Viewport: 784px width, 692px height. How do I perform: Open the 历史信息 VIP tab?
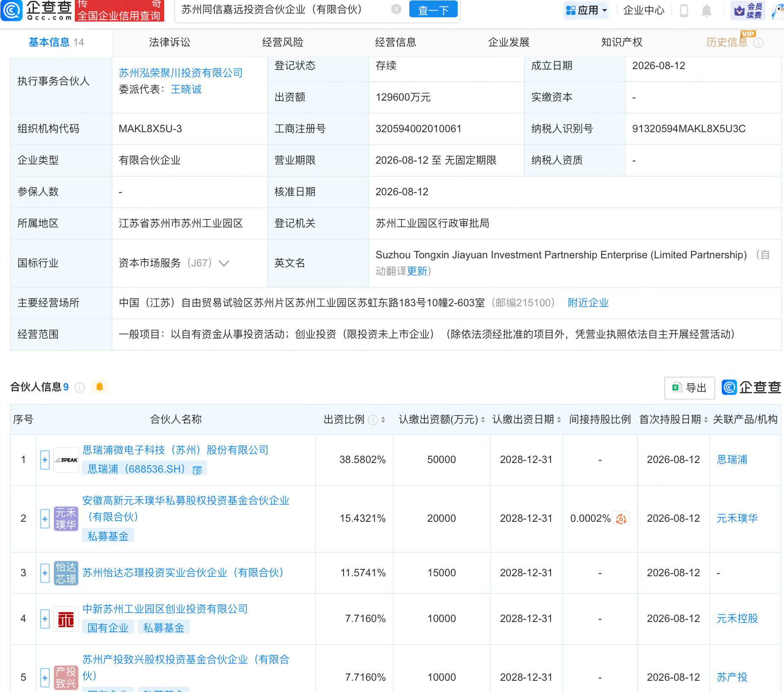pyautogui.click(x=727, y=42)
